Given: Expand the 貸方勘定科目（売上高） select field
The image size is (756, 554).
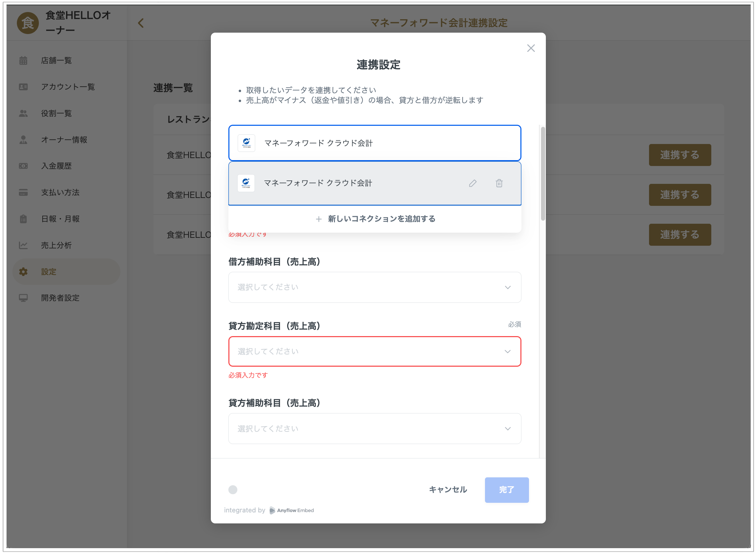Looking at the screenshot, I should point(375,351).
